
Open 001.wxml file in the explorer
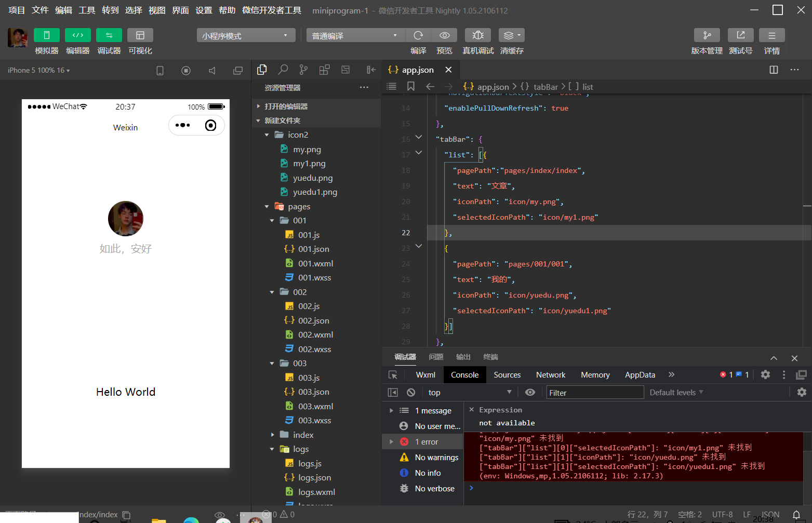pos(315,263)
